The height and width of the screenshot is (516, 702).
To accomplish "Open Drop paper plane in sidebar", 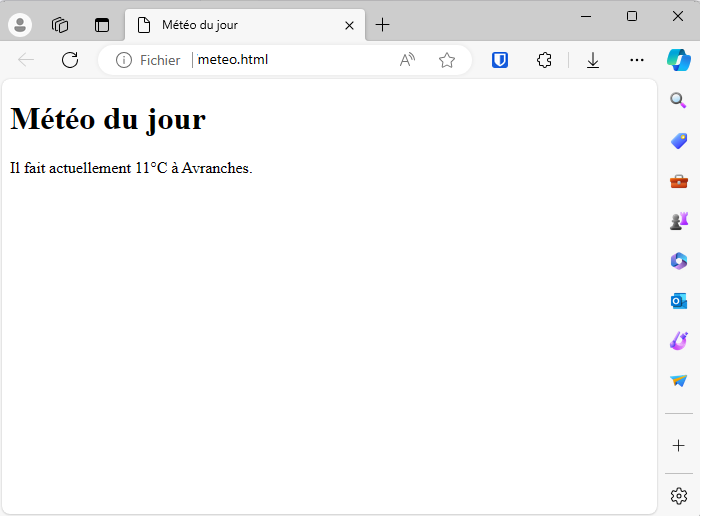I will tap(679, 381).
